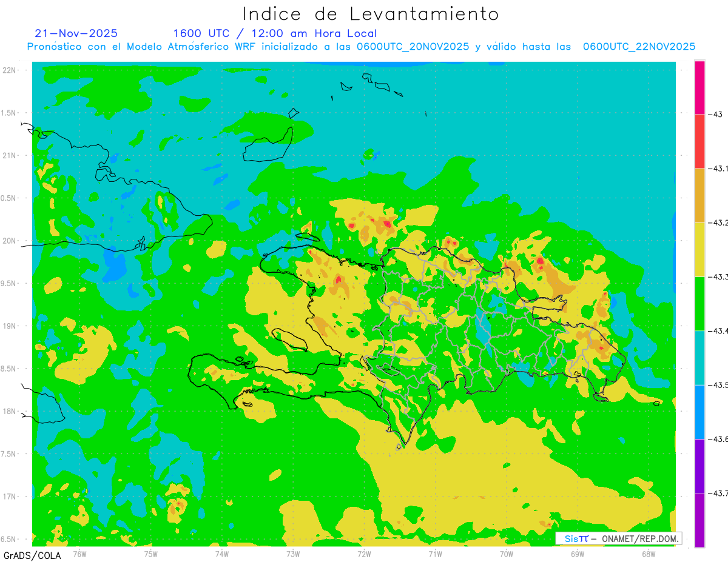Click the '-43.3' legend value
Viewport: 728px width, 562px height.
(x=718, y=276)
